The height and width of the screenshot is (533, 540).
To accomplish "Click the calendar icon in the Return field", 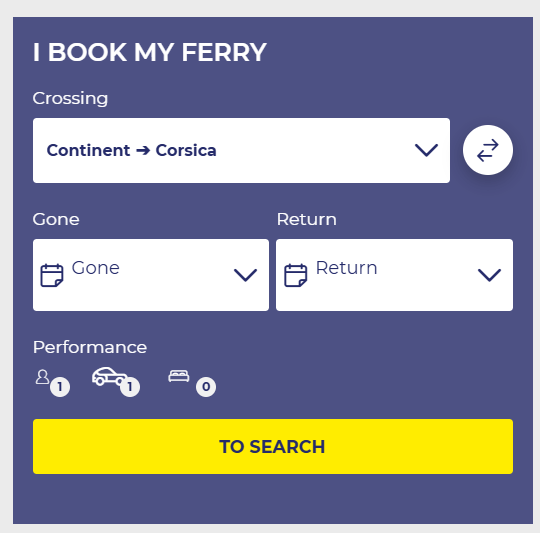I will pyautogui.click(x=295, y=275).
